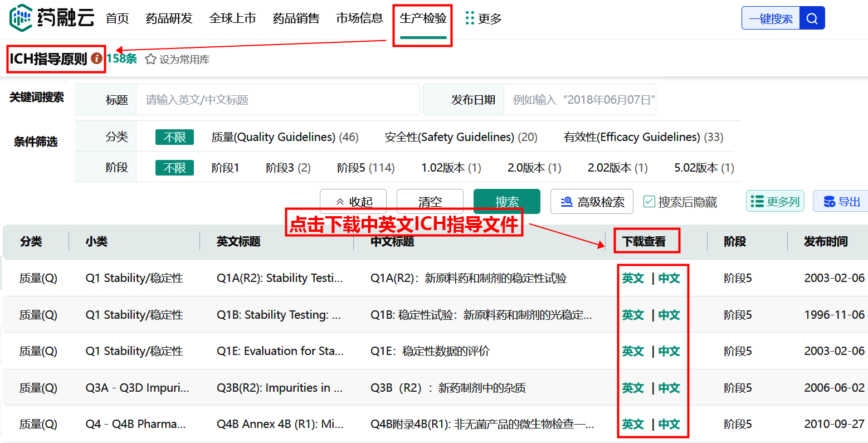The width and height of the screenshot is (868, 443).
Task: Filter by 阶段5 (114)
Action: (365, 168)
